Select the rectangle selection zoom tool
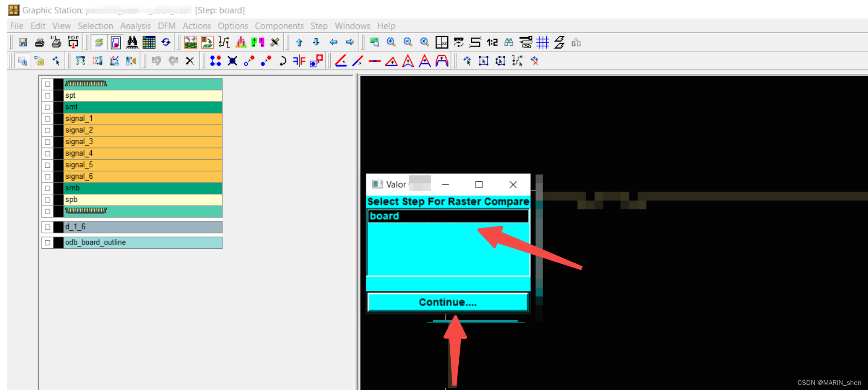The height and width of the screenshot is (390, 868). (x=23, y=61)
